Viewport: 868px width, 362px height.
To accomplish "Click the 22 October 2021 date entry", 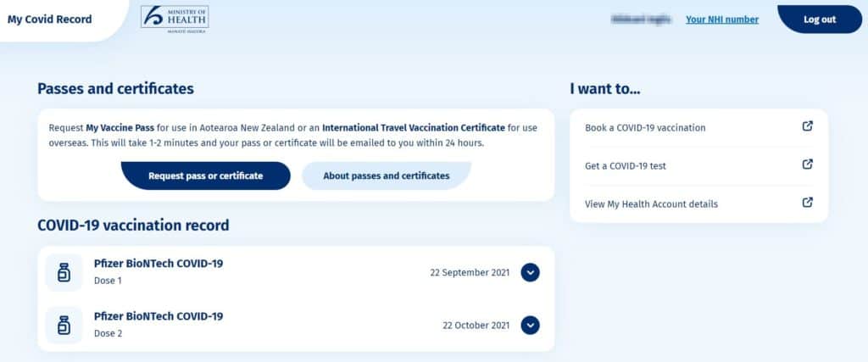I will click(476, 326).
